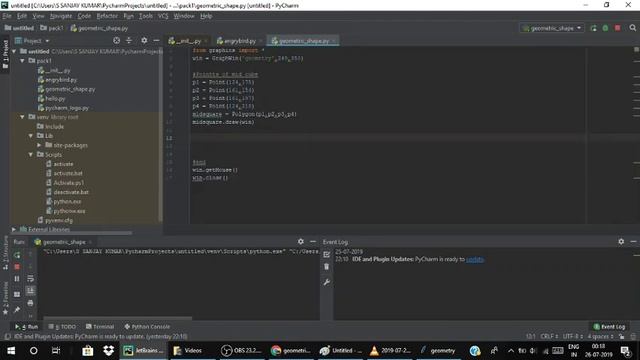This screenshot has width=640, height=360.
Task: Stop the run with the red toolbar button
Action: (618, 28)
